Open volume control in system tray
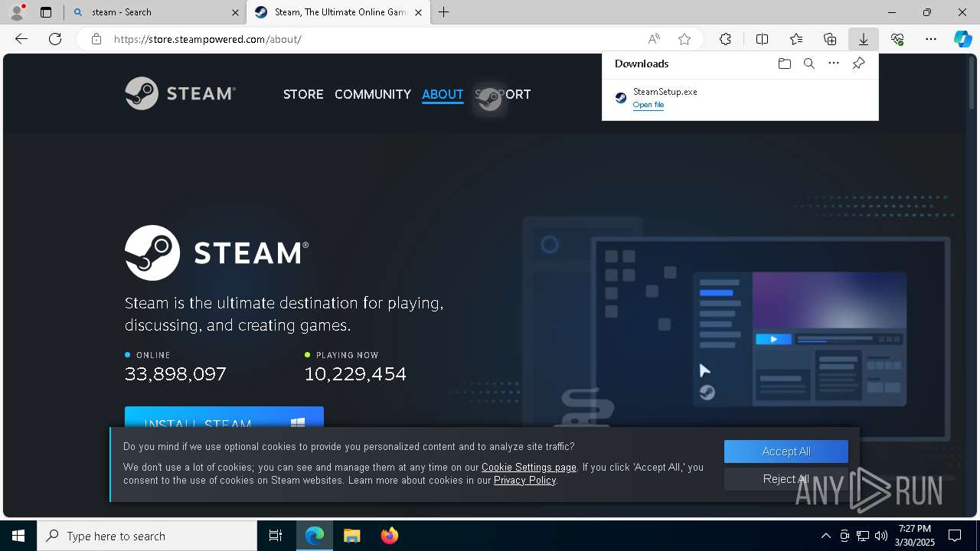The image size is (980, 551). pos(881,536)
